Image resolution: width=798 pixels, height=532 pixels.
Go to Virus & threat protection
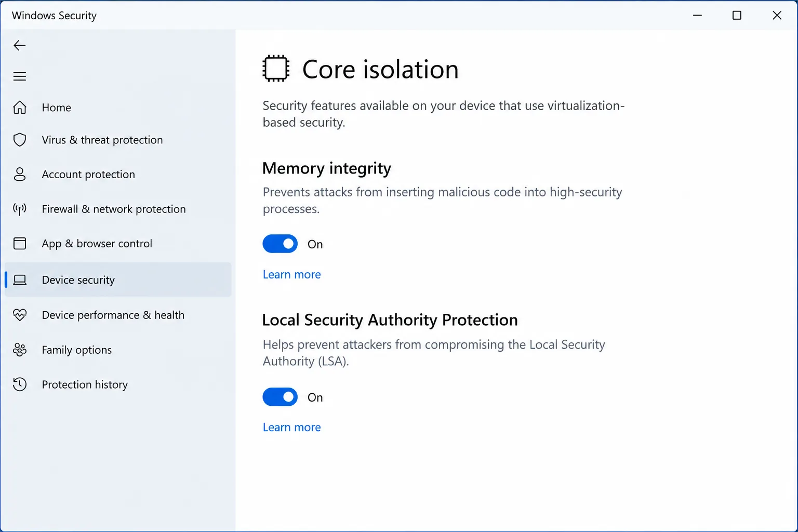click(118, 140)
